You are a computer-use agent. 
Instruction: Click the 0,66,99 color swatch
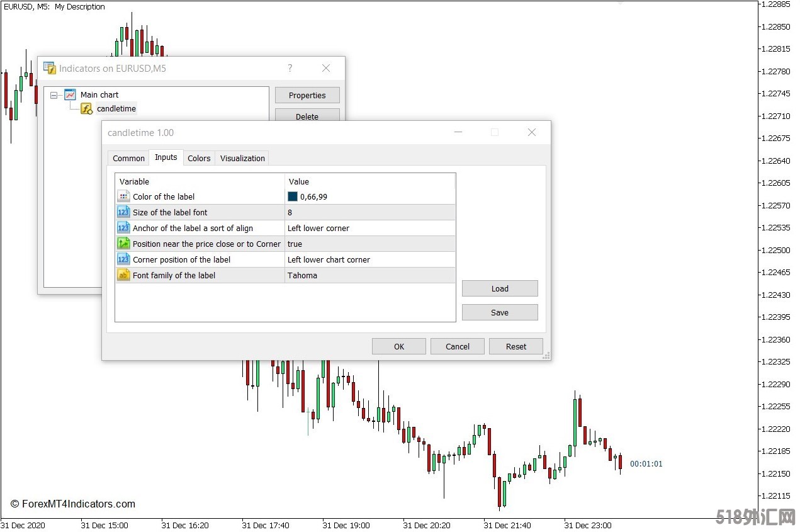(x=293, y=196)
